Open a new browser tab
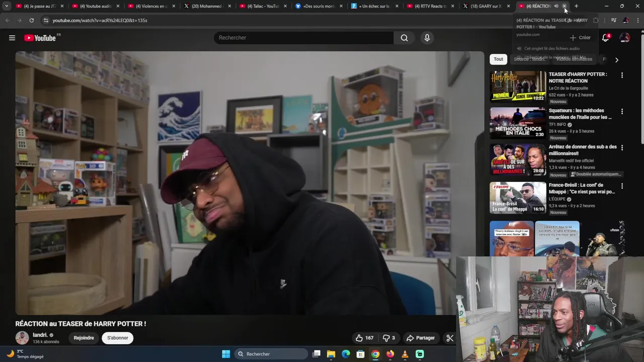This screenshot has width=644, height=362. pos(576,6)
